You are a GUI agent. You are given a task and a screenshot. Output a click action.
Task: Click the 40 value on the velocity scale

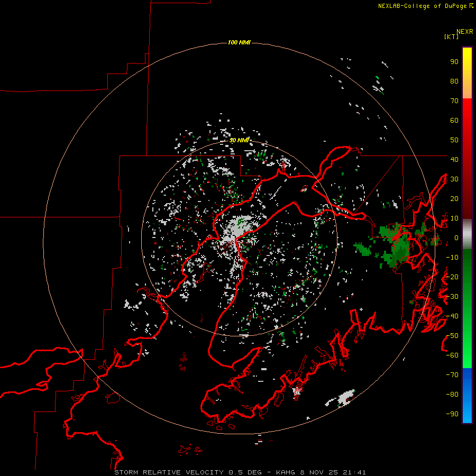[454, 159]
